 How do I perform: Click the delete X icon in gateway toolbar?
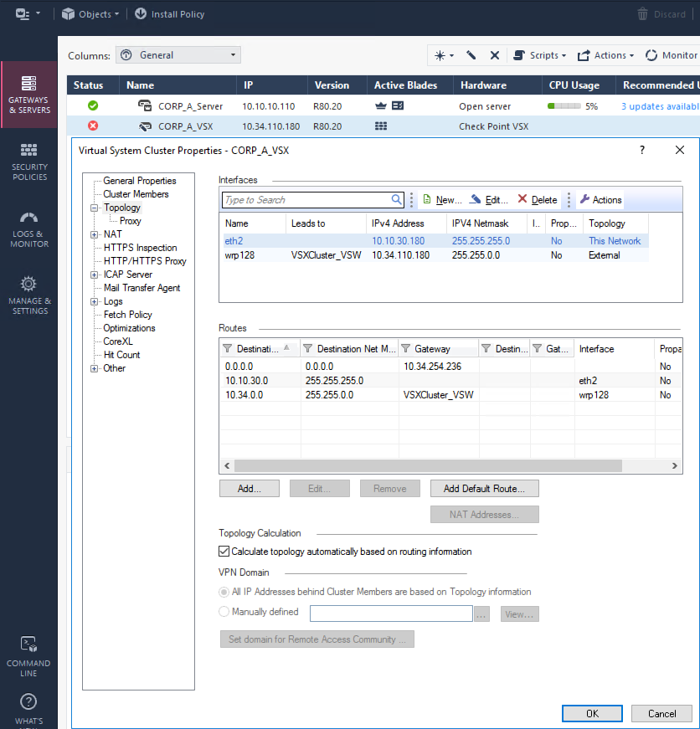pos(494,56)
